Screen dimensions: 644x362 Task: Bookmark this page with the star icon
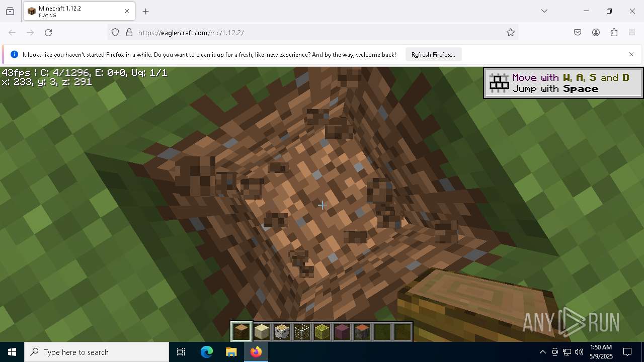pyautogui.click(x=511, y=33)
